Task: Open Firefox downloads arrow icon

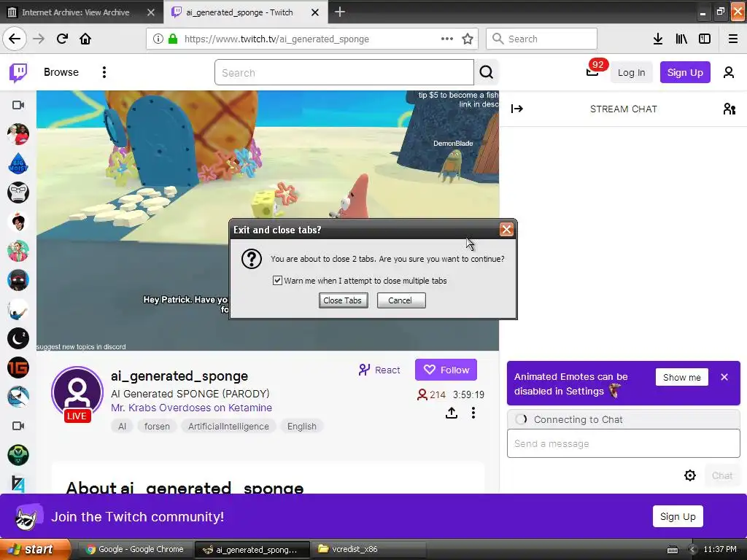Action: coord(658,39)
